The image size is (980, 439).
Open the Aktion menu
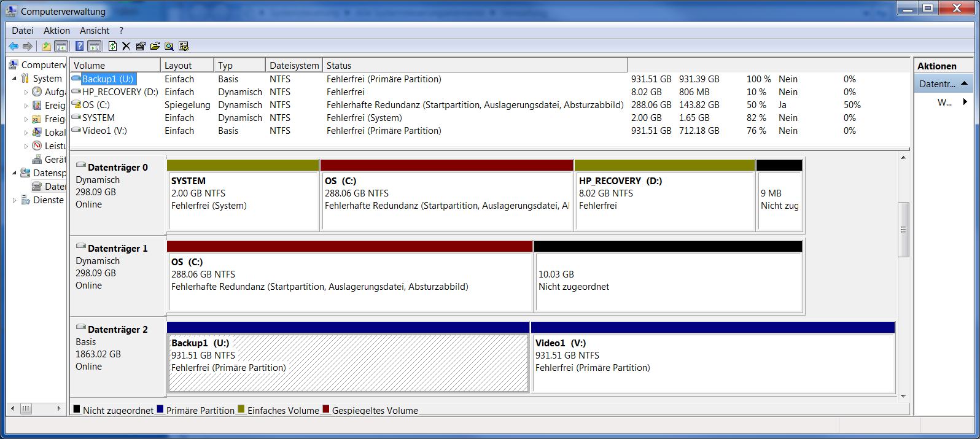56,30
